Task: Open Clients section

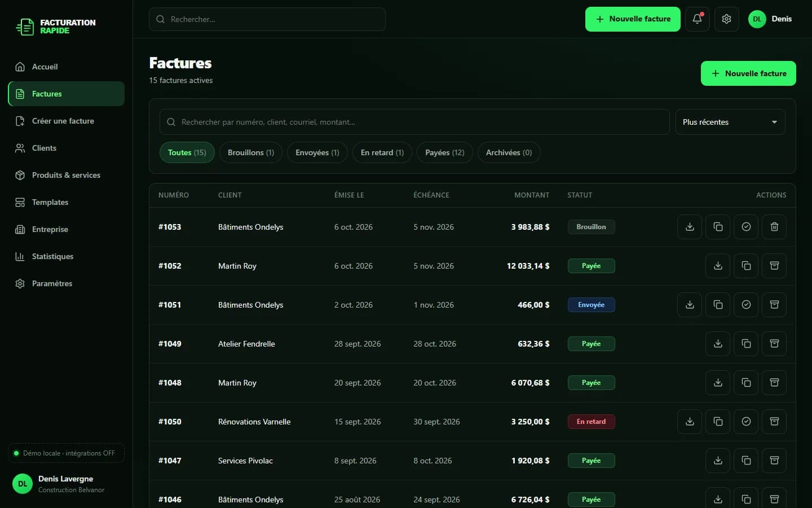Action: (67, 148)
